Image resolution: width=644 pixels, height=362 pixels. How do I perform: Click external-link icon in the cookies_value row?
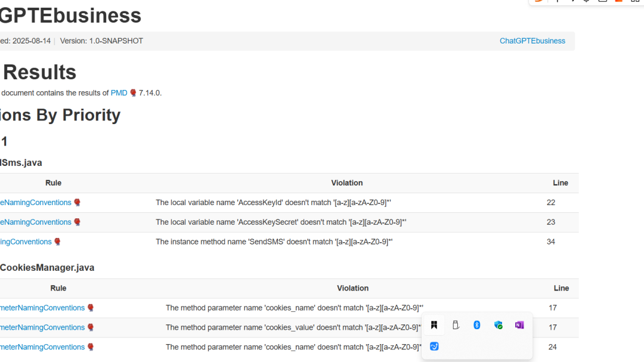pyautogui.click(x=91, y=327)
